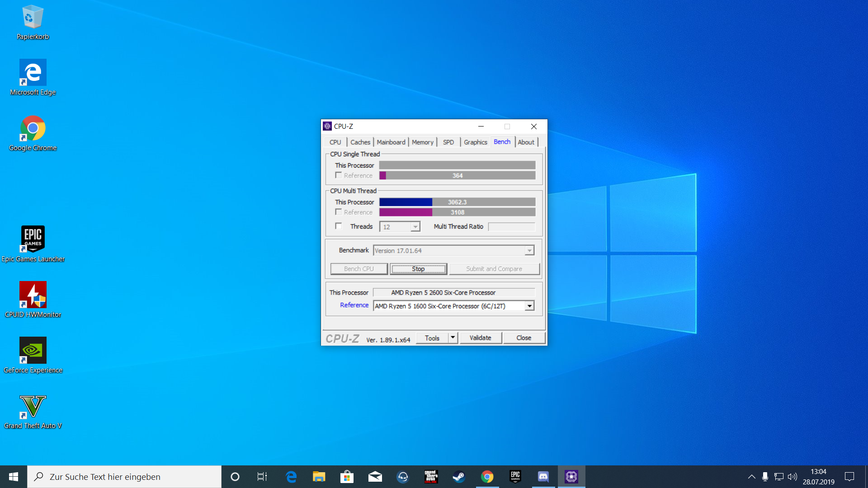The width and height of the screenshot is (868, 488).
Task: Enable Multi Thread Reference checkbox
Action: 338,212
